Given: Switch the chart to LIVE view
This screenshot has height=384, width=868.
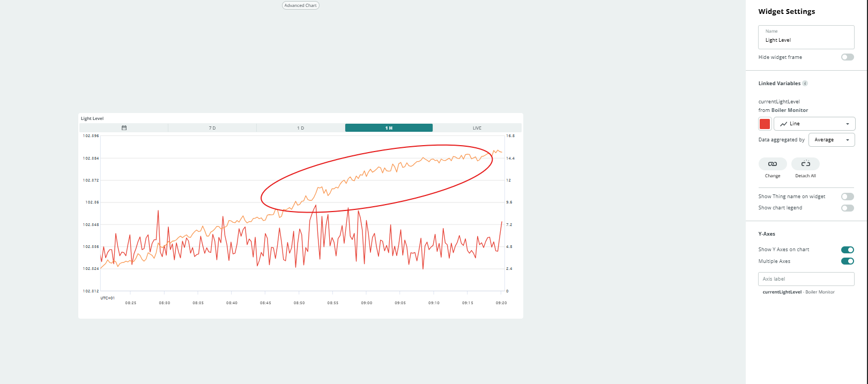Looking at the screenshot, I should click(477, 128).
